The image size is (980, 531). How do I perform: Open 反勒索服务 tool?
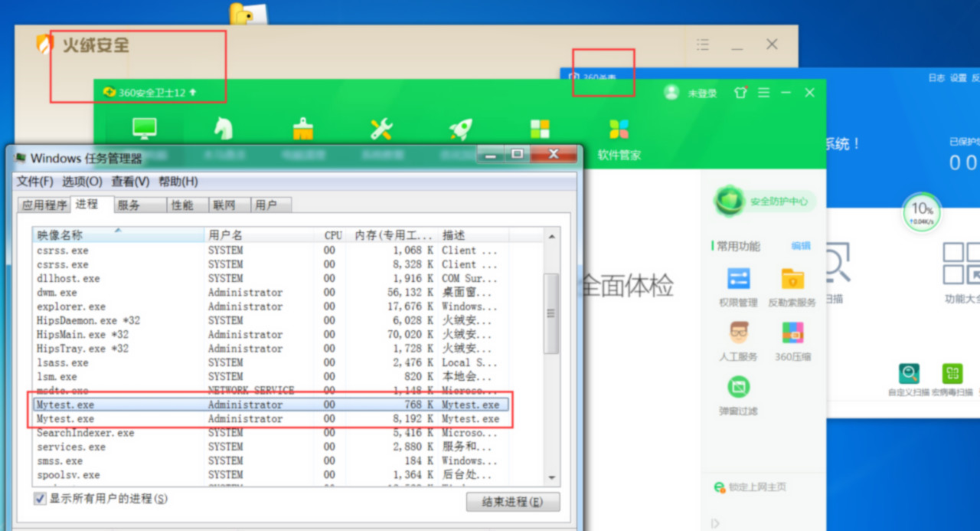(792, 287)
